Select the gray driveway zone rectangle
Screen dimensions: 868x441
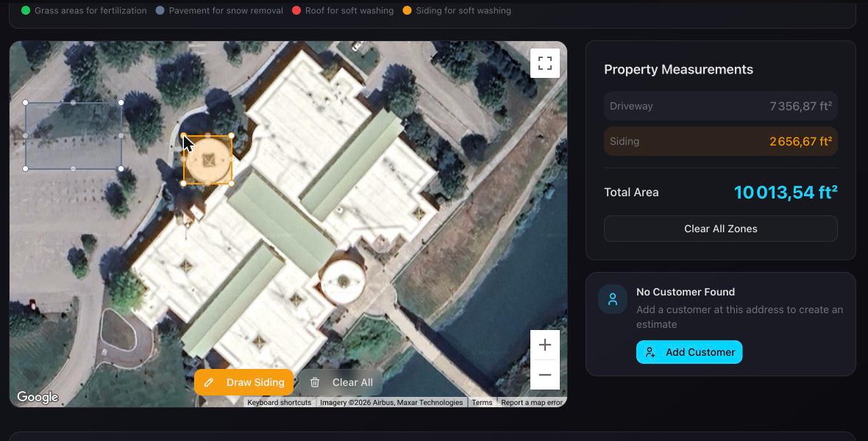73,135
